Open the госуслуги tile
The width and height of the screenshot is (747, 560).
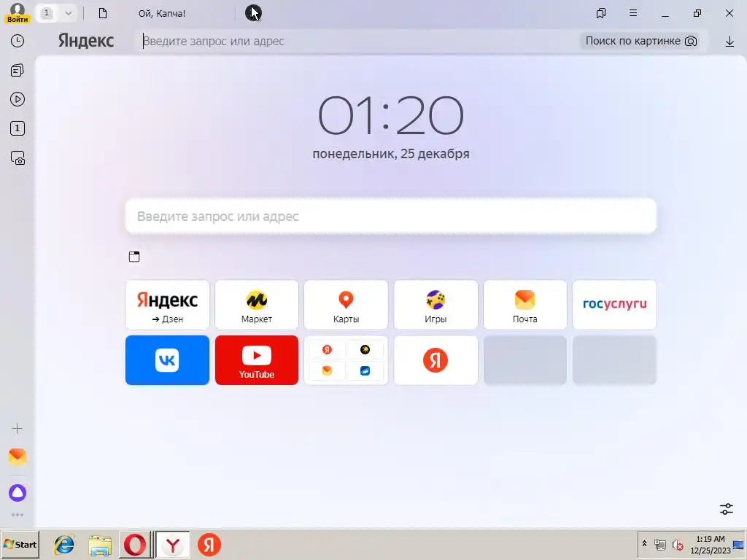[x=614, y=305]
